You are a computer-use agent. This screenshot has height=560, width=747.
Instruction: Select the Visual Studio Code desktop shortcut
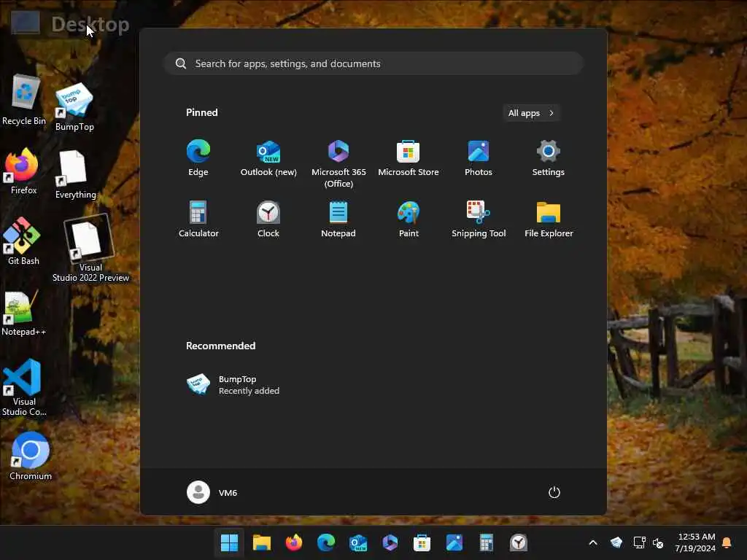click(x=23, y=388)
